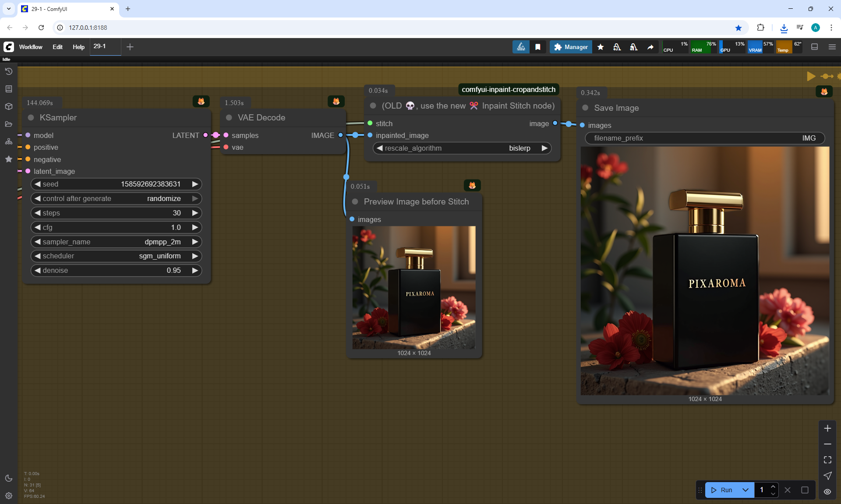Screen dimensions: 841x504
Task: Toggle the bottom panel icon in top bar
Action: [x=814, y=47]
